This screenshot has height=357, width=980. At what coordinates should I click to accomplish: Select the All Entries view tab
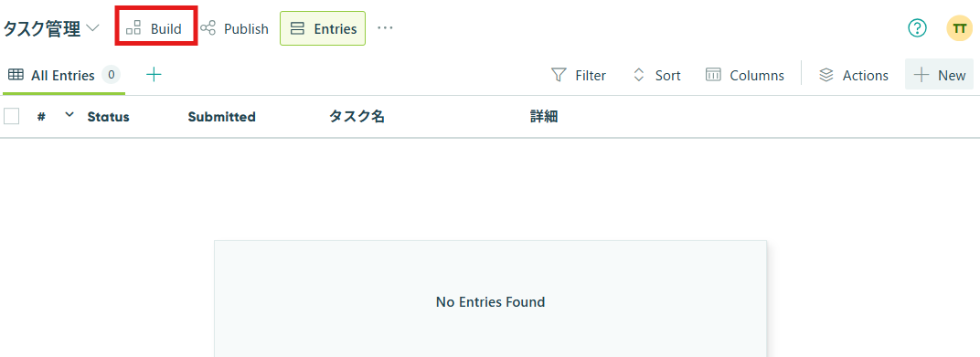coord(63,76)
